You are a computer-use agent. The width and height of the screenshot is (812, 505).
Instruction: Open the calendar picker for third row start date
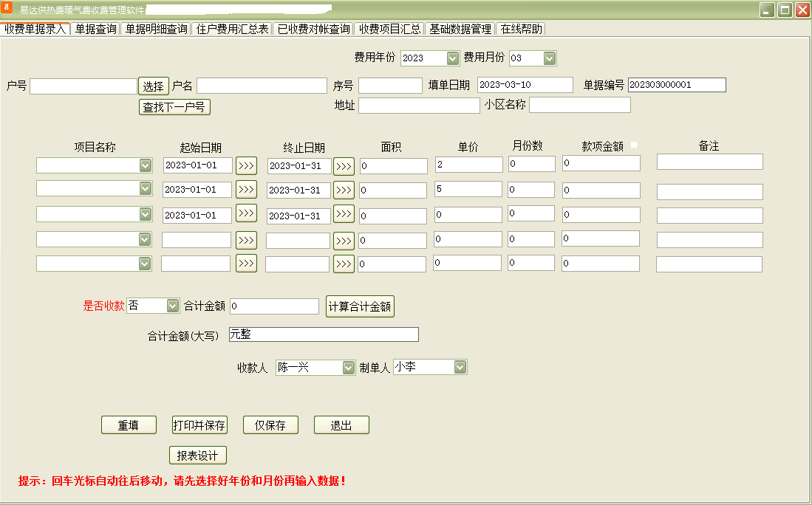[246, 214]
